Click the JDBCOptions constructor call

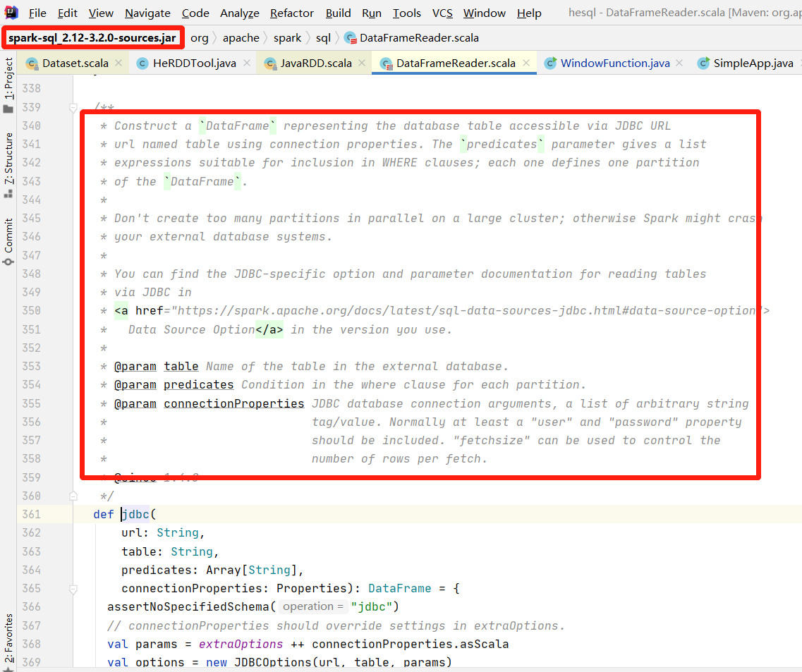click(272, 662)
